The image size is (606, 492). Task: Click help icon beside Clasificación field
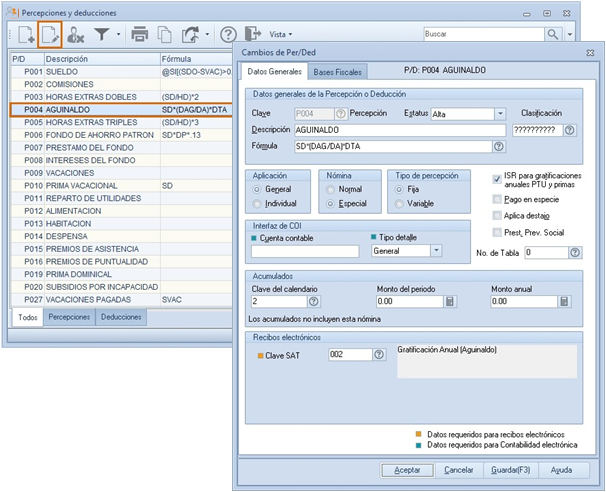pyautogui.click(x=569, y=130)
